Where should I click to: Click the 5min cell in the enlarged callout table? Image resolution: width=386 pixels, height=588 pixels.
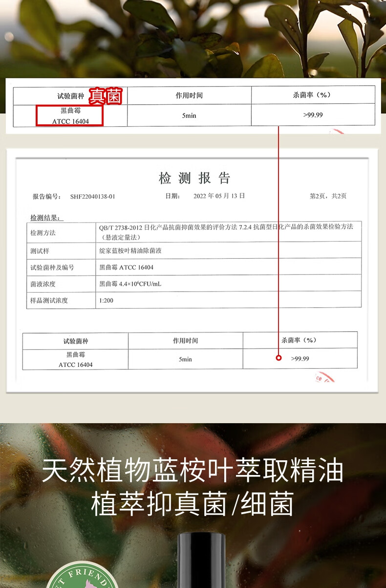click(x=189, y=116)
